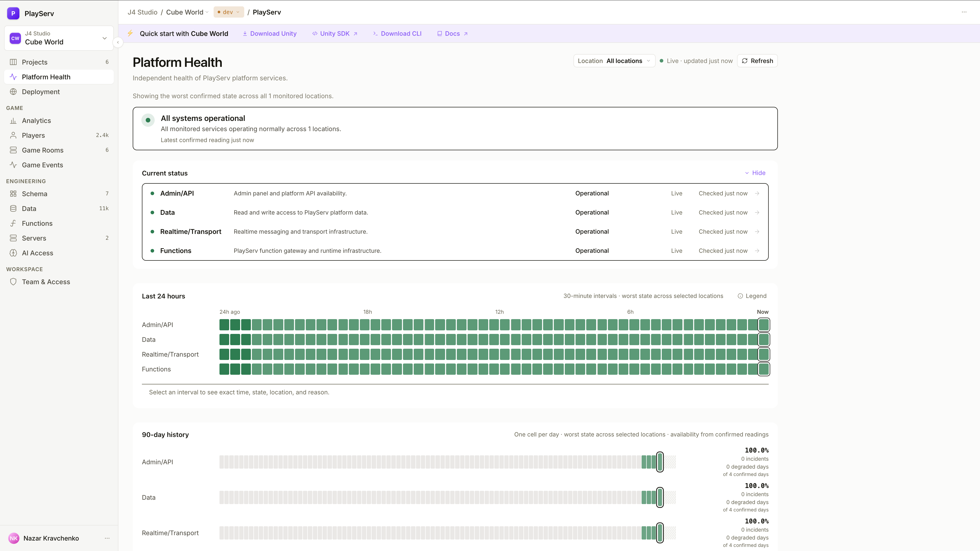Viewport: 980px width, 551px height.
Task: Click the Players person icon
Action: 13,135
